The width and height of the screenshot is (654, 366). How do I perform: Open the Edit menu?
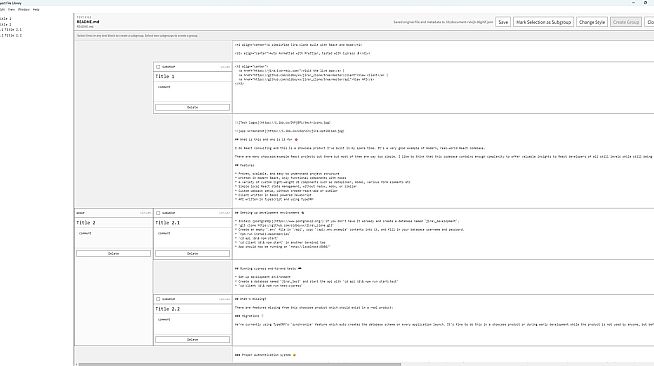pyautogui.click(x=3, y=9)
